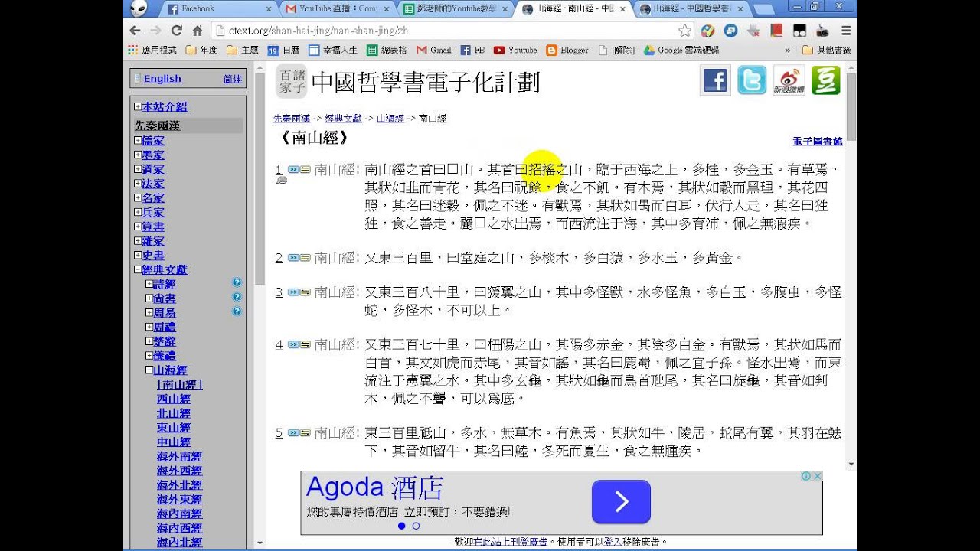
Task: Show more bookmarks with the » chevron
Action: pos(787,51)
